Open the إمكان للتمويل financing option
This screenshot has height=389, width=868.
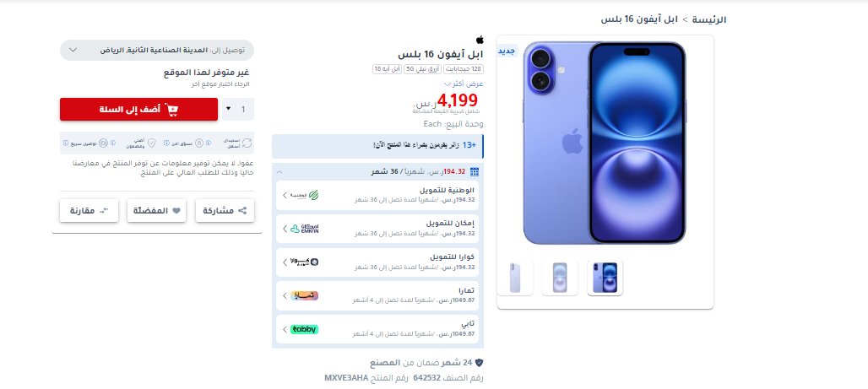(376, 229)
